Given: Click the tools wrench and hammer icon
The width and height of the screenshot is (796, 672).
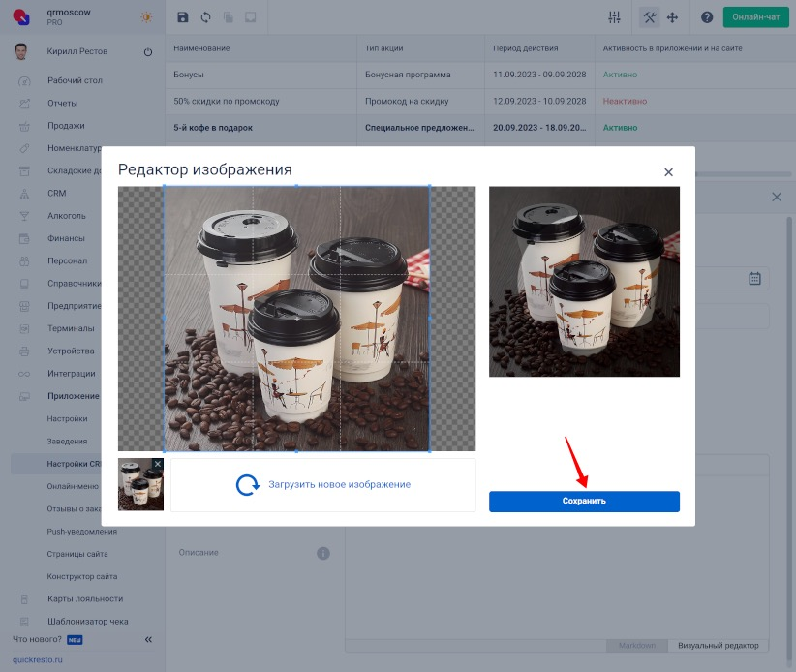Looking at the screenshot, I should tap(649, 17).
